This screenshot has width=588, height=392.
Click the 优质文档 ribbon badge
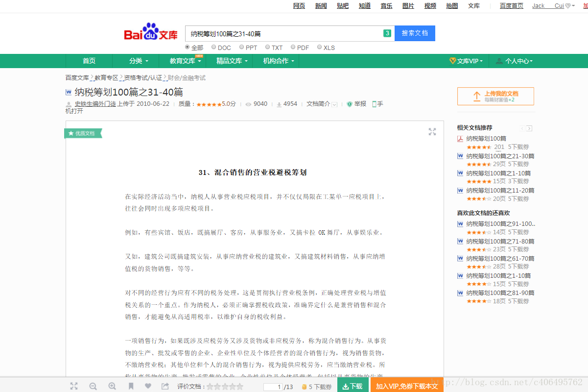83,133
